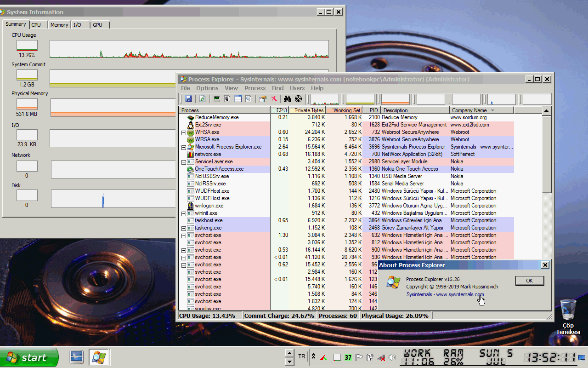The image size is (588, 368).
Task: Click the Action Center flag tray icon
Action: [x=359, y=357]
